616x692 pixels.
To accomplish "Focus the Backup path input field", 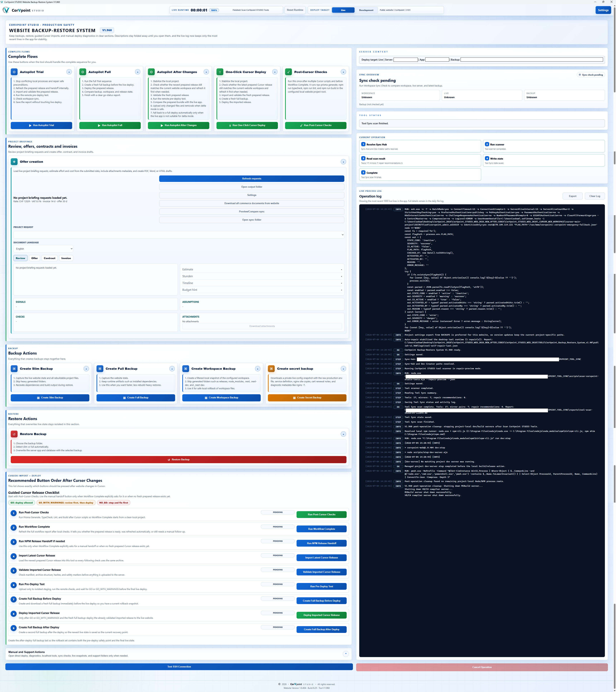I will click(x=532, y=60).
